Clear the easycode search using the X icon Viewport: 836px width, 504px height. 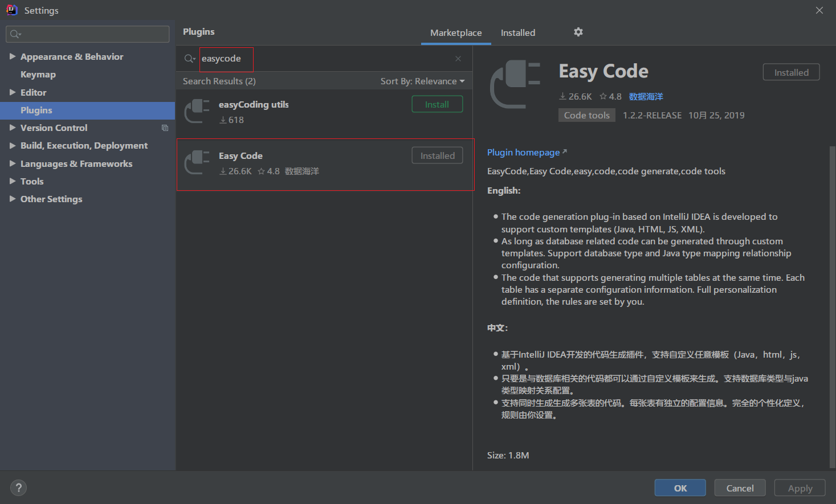pos(458,59)
